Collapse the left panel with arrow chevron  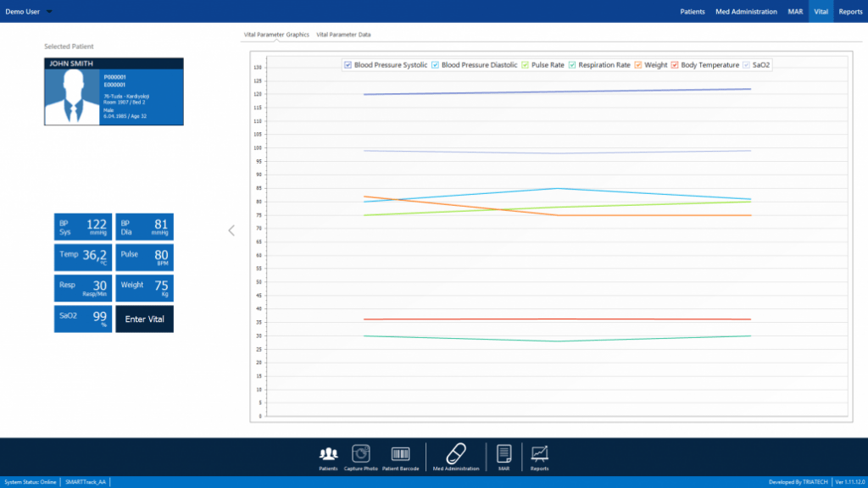tap(231, 230)
